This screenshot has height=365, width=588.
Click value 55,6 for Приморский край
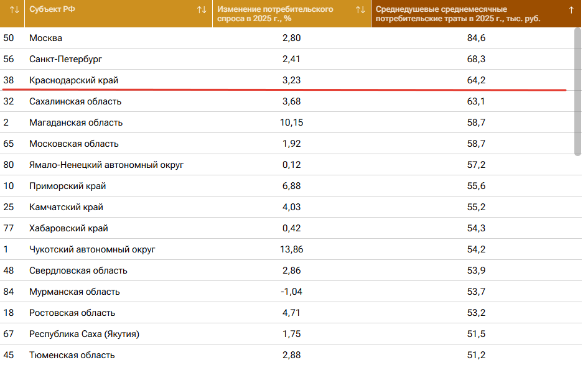point(476,187)
